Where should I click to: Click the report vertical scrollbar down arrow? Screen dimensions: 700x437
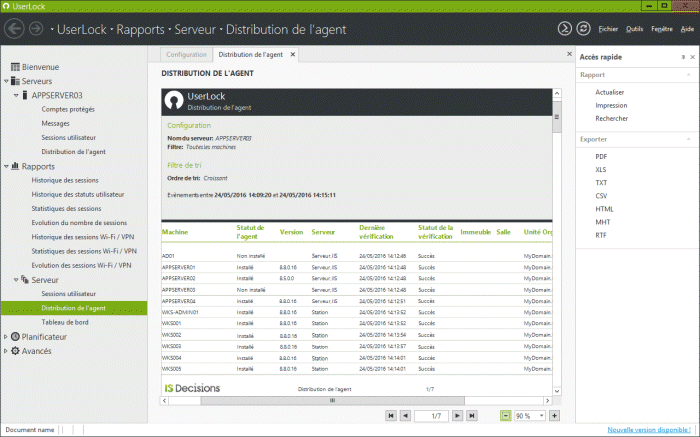click(x=557, y=391)
